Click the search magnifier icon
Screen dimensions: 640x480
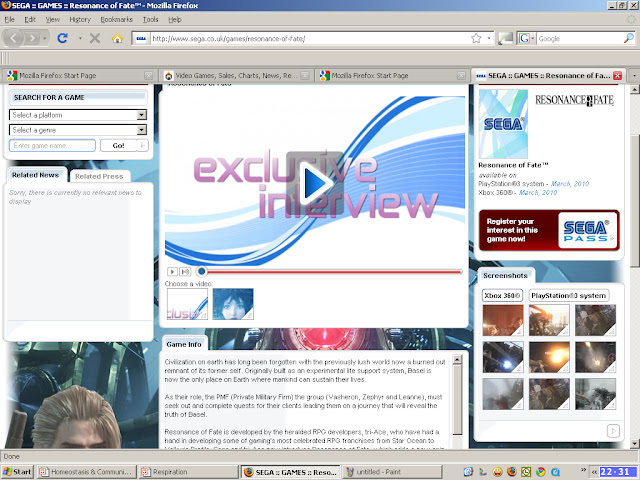[x=629, y=38]
